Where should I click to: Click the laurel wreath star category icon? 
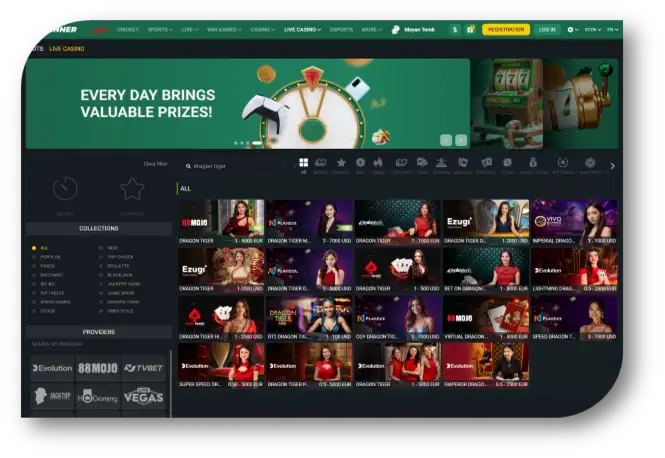pos(563,162)
